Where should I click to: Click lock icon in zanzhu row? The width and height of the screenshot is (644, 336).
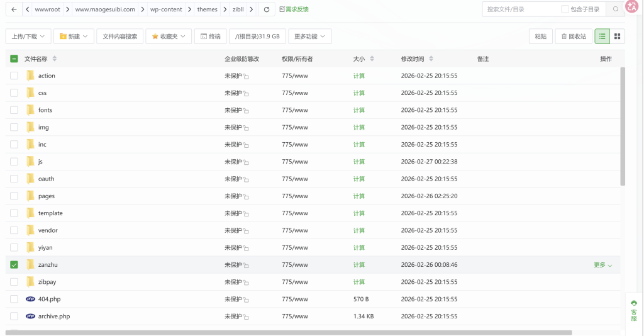pyautogui.click(x=246, y=266)
